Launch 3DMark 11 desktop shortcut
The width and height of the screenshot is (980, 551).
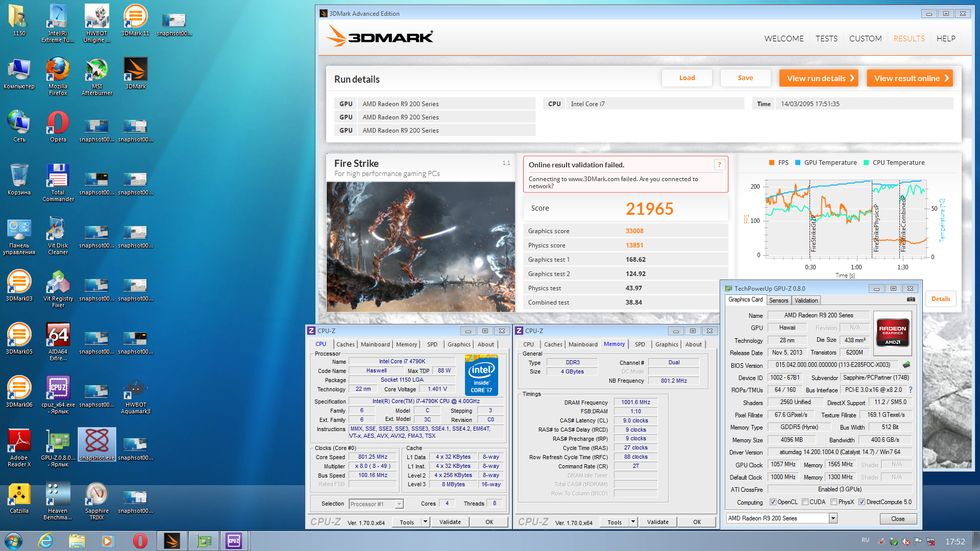[x=135, y=20]
